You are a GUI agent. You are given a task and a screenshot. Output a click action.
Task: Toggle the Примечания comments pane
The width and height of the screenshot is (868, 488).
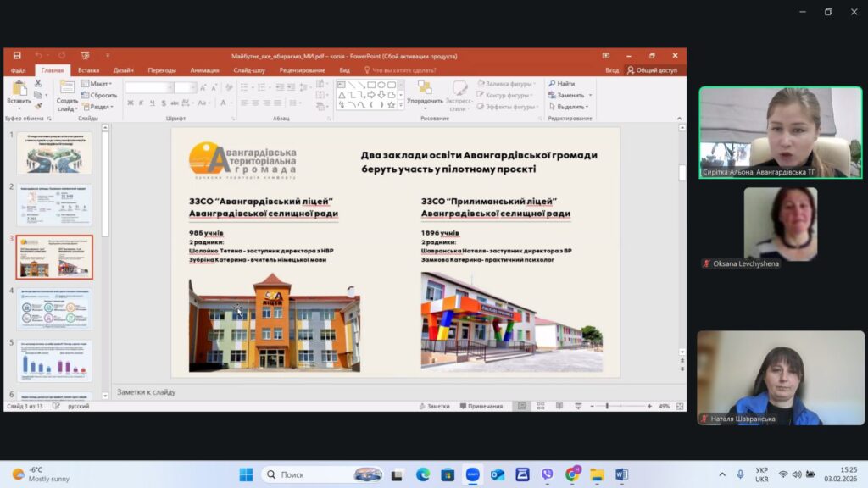[x=480, y=407]
